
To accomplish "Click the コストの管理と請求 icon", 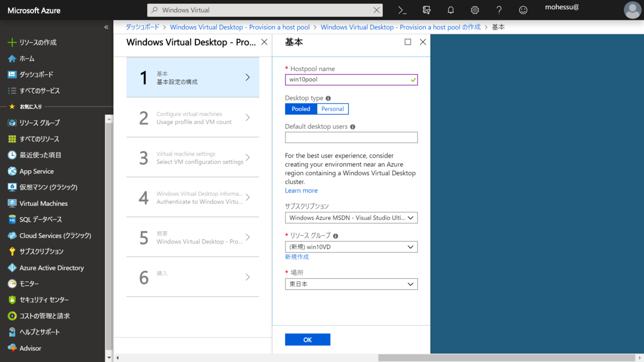I will pos(12,316).
